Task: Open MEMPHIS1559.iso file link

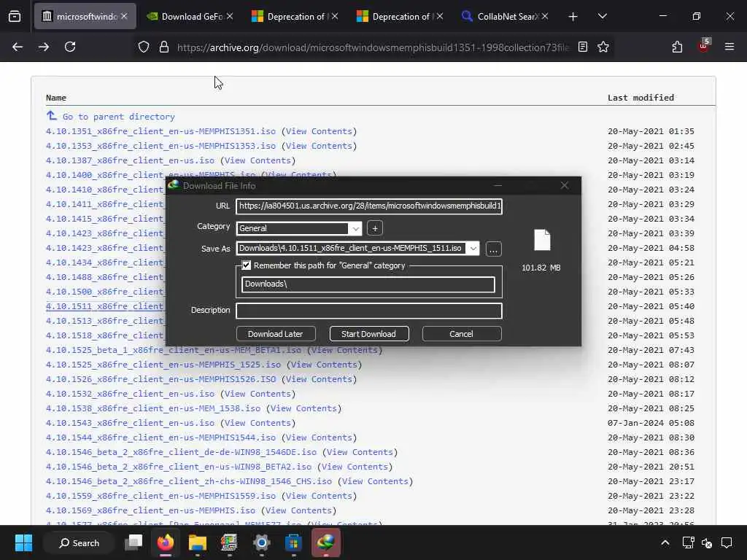Action: (160, 496)
